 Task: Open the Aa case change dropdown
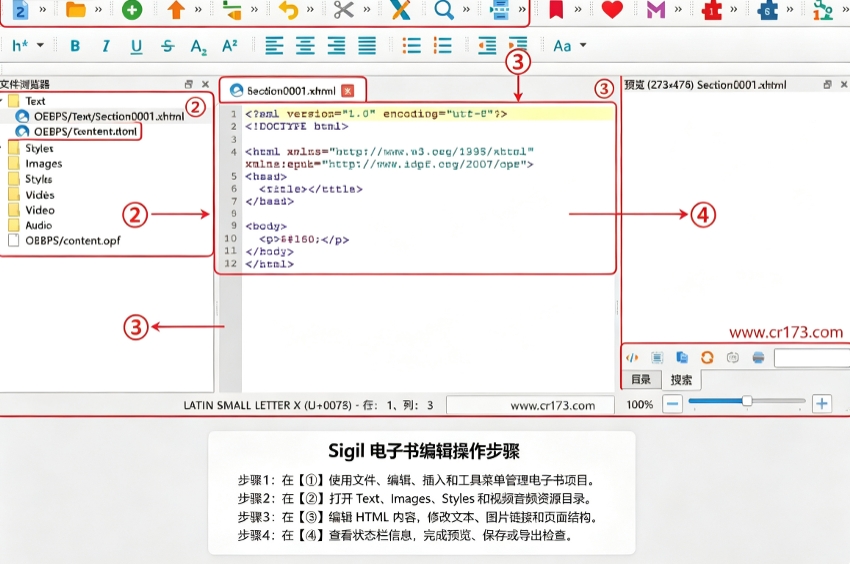coord(570,46)
